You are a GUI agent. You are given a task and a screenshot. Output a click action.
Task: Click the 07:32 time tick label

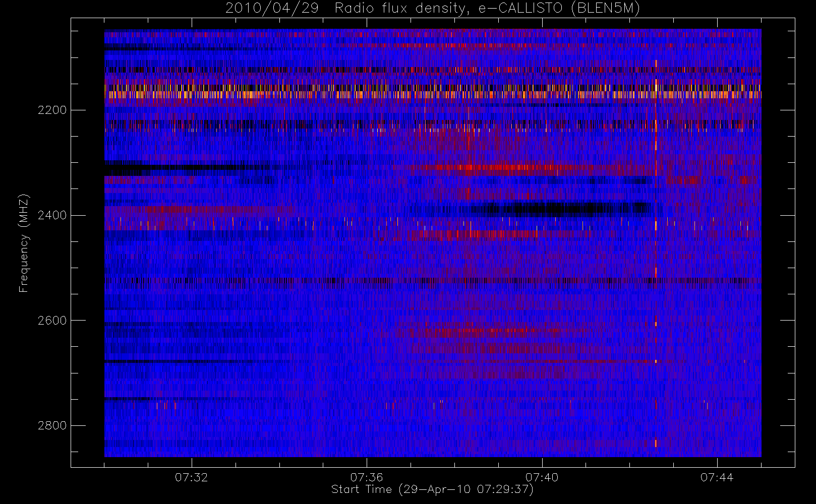click(192, 477)
